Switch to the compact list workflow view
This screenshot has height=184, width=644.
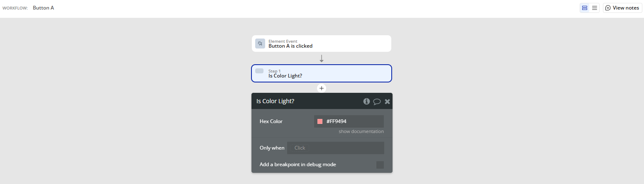click(595, 8)
